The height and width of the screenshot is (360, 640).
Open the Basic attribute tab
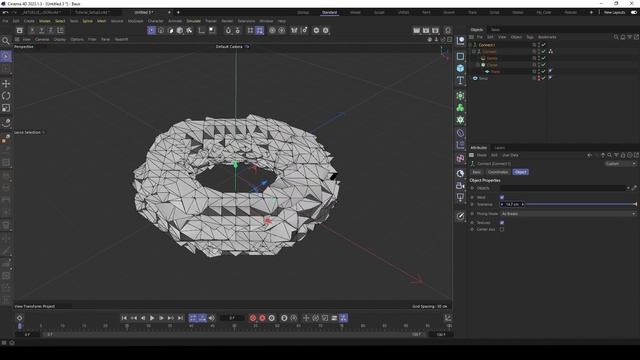pyautogui.click(x=477, y=172)
